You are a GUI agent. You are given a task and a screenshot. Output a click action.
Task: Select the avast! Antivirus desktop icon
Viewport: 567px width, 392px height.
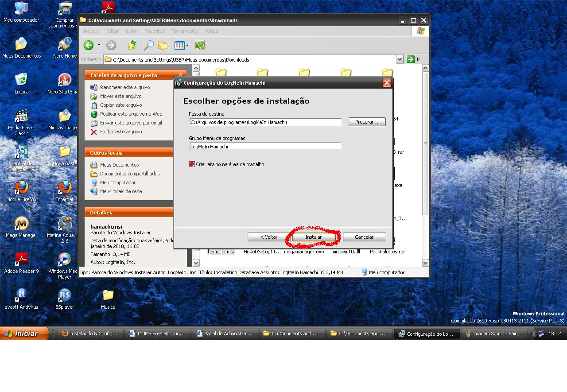[21, 296]
